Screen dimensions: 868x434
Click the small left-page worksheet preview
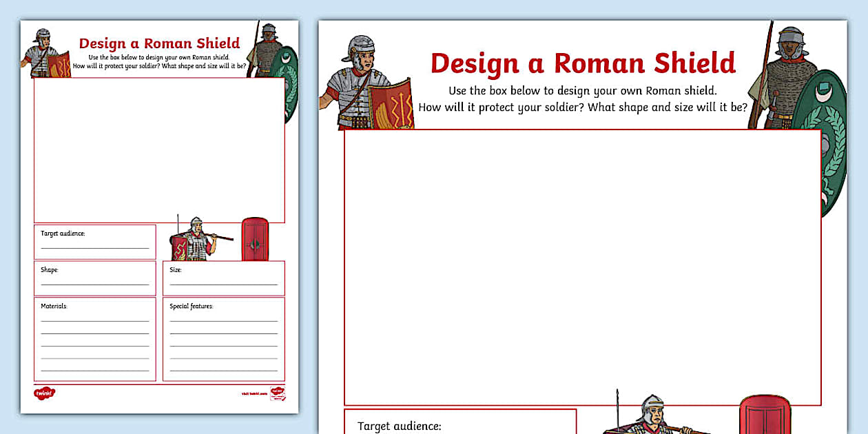tap(160, 217)
